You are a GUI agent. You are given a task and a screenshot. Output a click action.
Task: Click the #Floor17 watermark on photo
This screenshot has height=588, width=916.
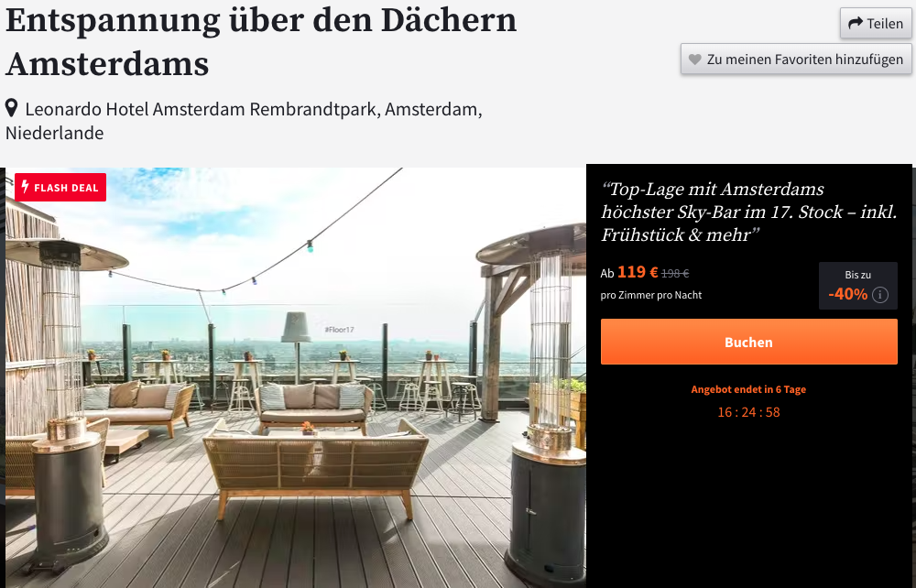[340, 330]
